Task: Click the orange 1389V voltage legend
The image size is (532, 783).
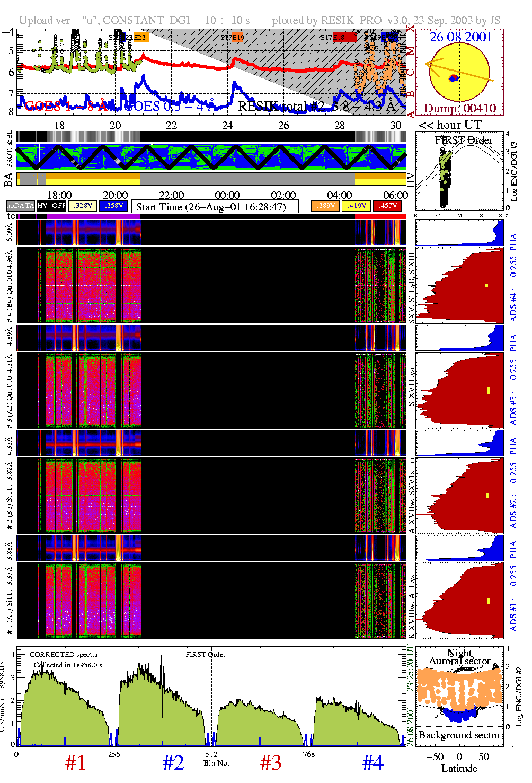Action: pos(325,206)
